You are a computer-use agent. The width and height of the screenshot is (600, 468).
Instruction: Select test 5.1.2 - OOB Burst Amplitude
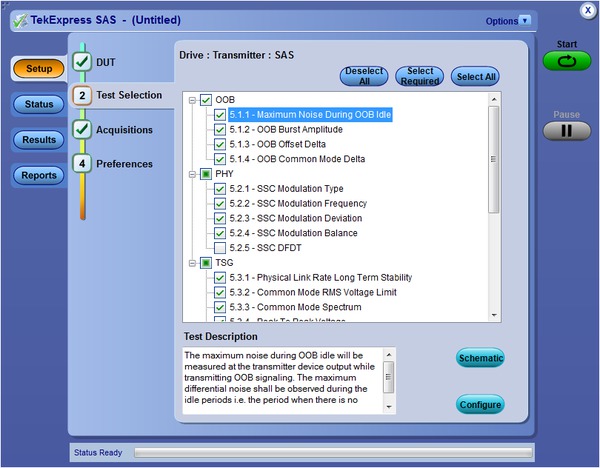coord(286,130)
